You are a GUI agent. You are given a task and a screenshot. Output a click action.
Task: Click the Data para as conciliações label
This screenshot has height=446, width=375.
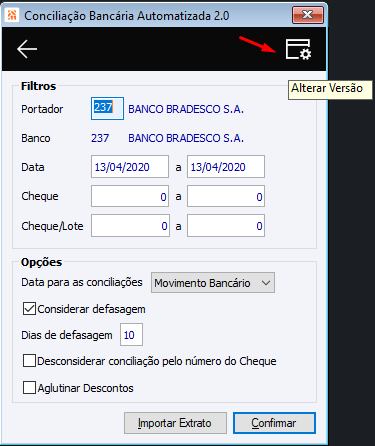[x=82, y=282]
